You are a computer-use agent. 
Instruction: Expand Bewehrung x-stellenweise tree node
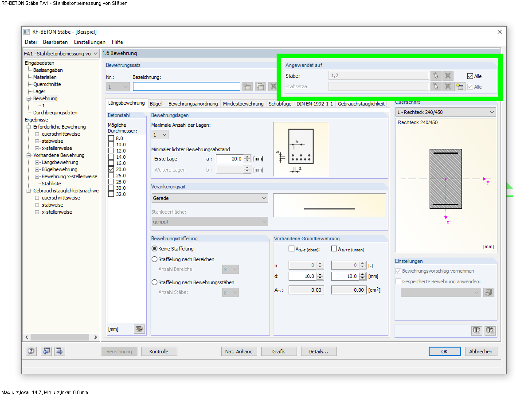click(x=37, y=176)
